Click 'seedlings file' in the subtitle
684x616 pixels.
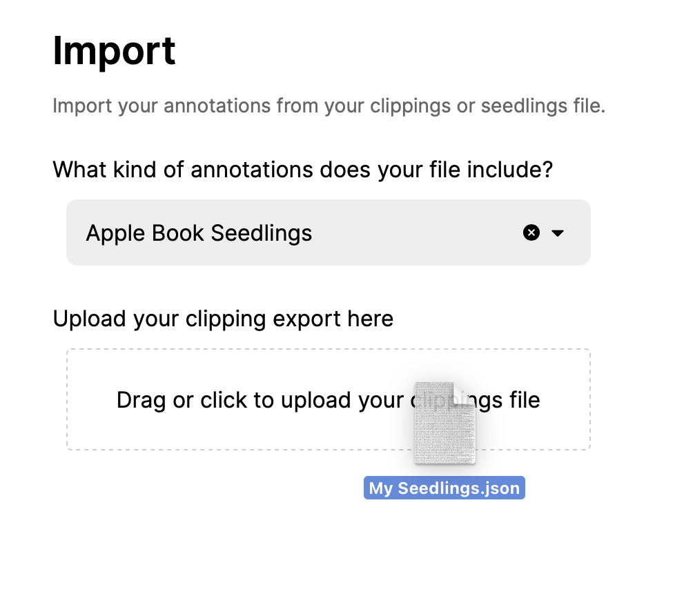(x=543, y=107)
